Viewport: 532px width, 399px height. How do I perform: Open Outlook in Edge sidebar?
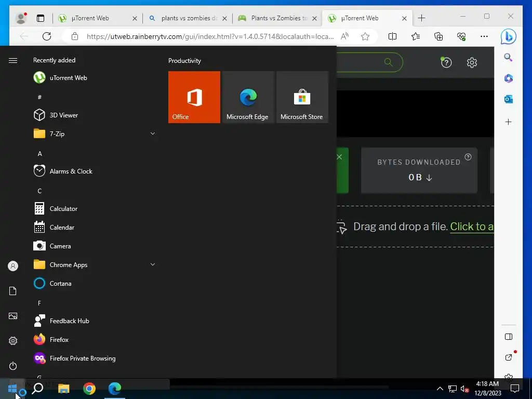(508, 99)
